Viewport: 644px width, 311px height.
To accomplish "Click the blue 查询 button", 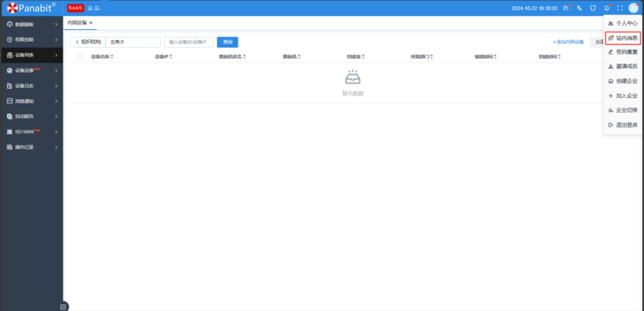I will coord(228,42).
